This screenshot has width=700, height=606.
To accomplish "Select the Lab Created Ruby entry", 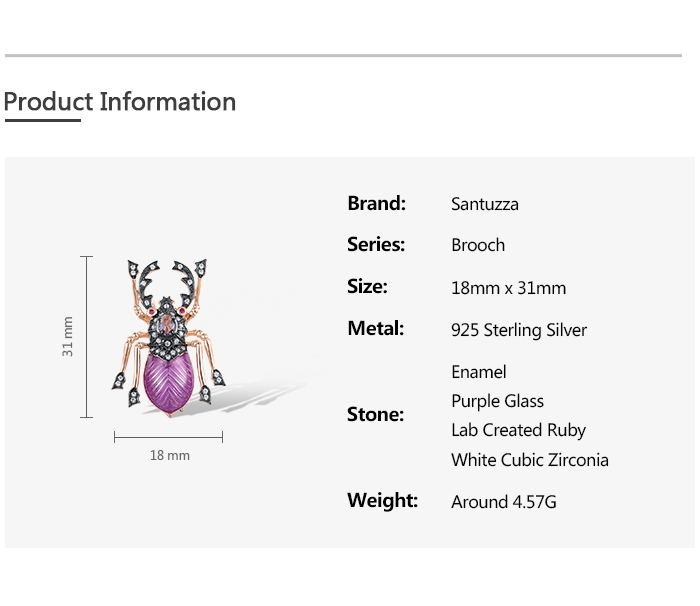I will coord(518,430).
